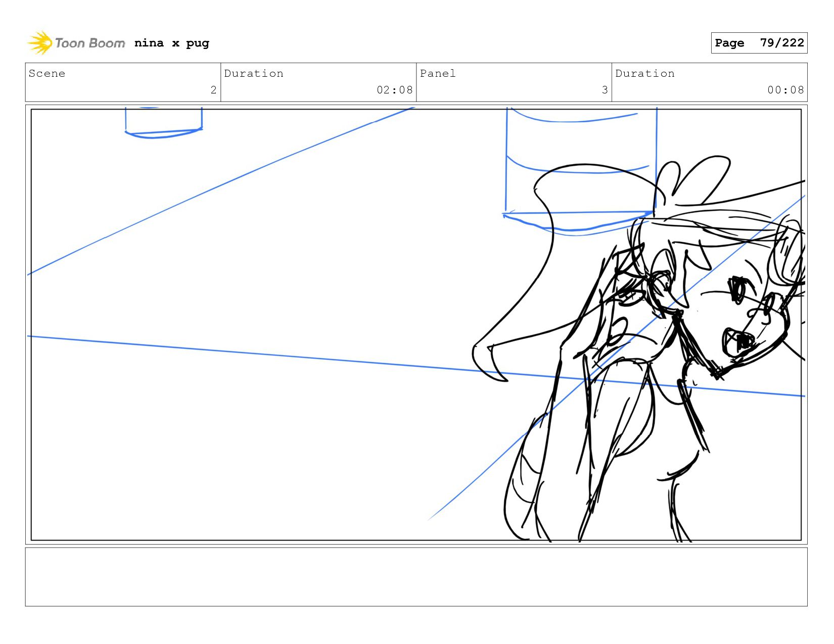Click the page number 'Page 79/222'
This screenshot has width=834, height=644.
759,43
